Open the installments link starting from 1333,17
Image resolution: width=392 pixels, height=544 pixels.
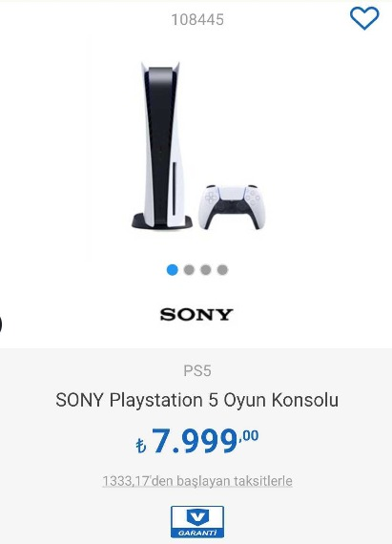[x=197, y=481]
